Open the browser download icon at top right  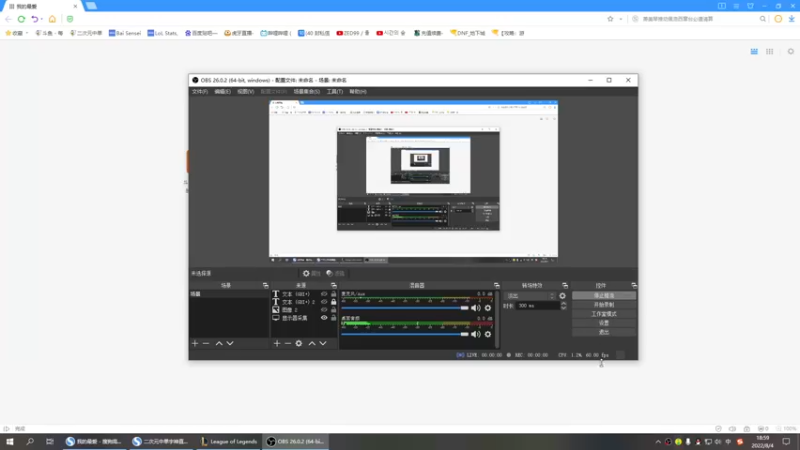(791, 19)
